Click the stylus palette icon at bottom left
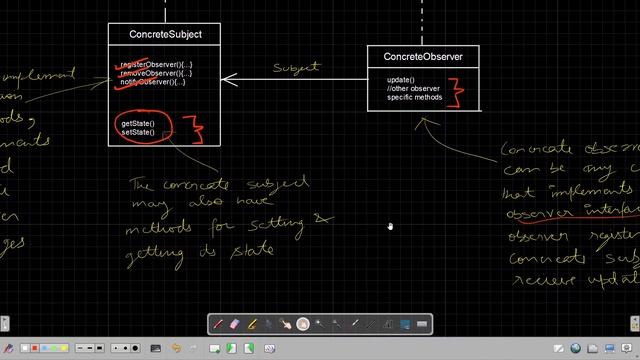The image size is (640, 360). 8,348
